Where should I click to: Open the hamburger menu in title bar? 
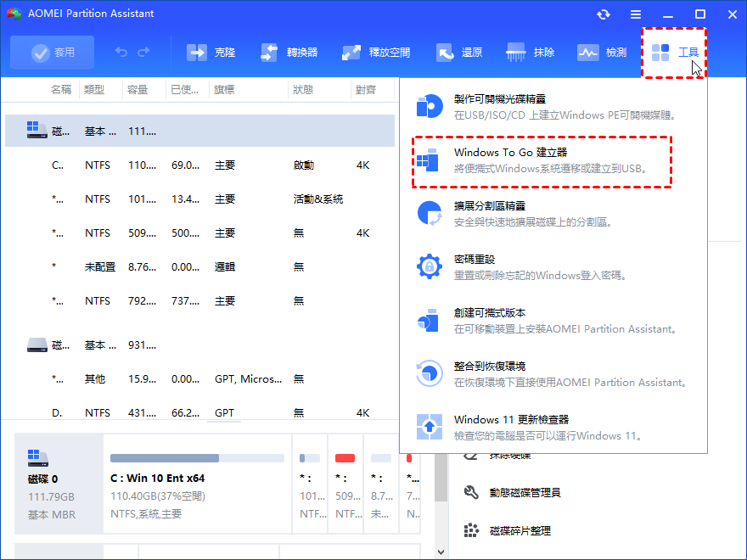click(636, 14)
